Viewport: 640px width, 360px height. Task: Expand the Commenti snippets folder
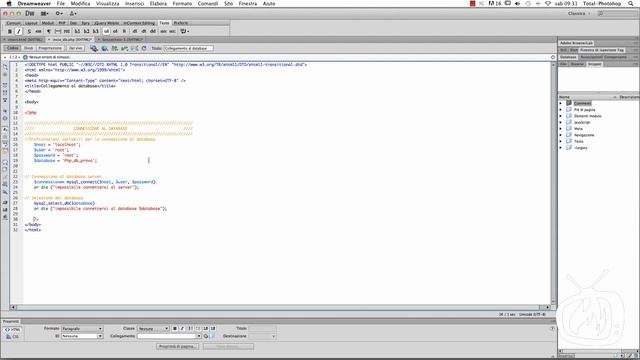tap(560, 103)
